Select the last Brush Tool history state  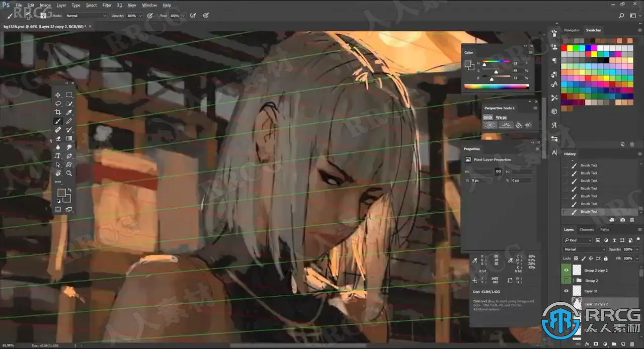click(599, 212)
